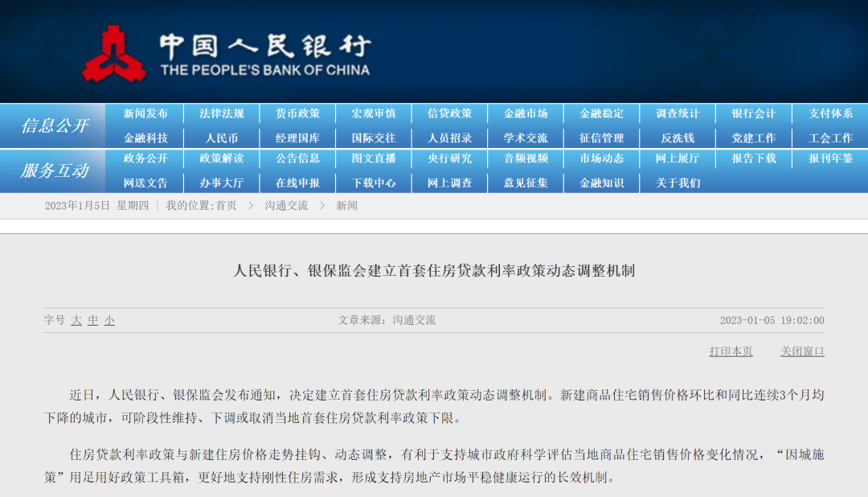Click the 文章来源: 沟通交流 text
The height and width of the screenshot is (497, 868).
point(387,320)
